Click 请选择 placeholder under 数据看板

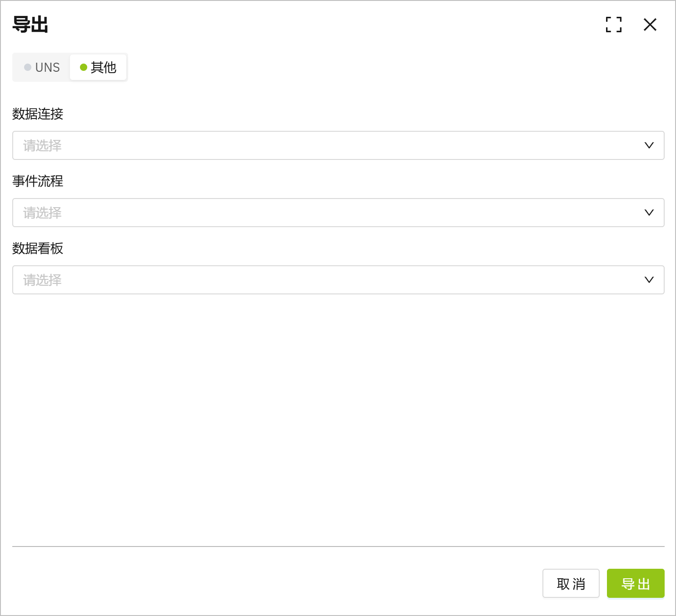point(42,280)
